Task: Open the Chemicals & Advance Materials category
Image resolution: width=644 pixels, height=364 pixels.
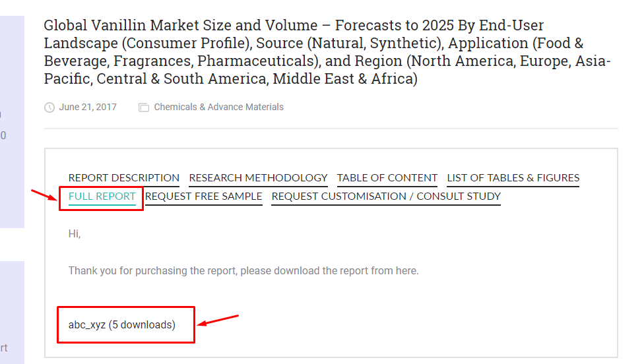Action: [x=218, y=107]
